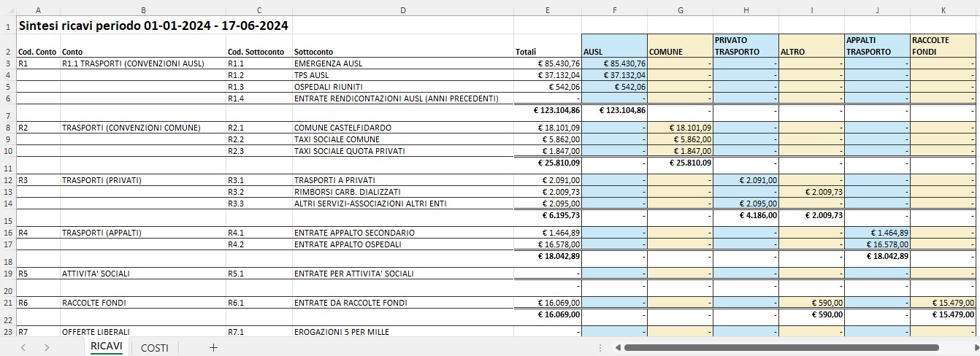The height and width of the screenshot is (356, 980).
Task: Click the EMERGENZA AUSL cell
Action: pos(403,63)
